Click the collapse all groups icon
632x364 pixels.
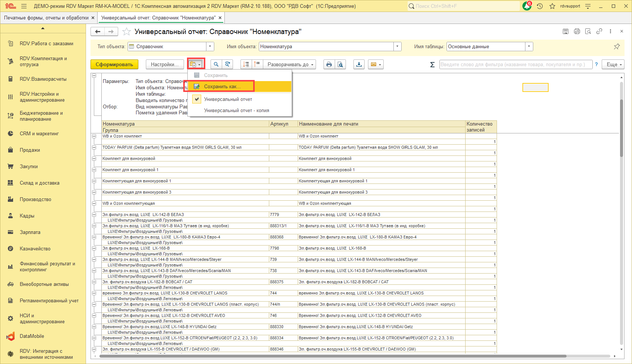coord(257,65)
